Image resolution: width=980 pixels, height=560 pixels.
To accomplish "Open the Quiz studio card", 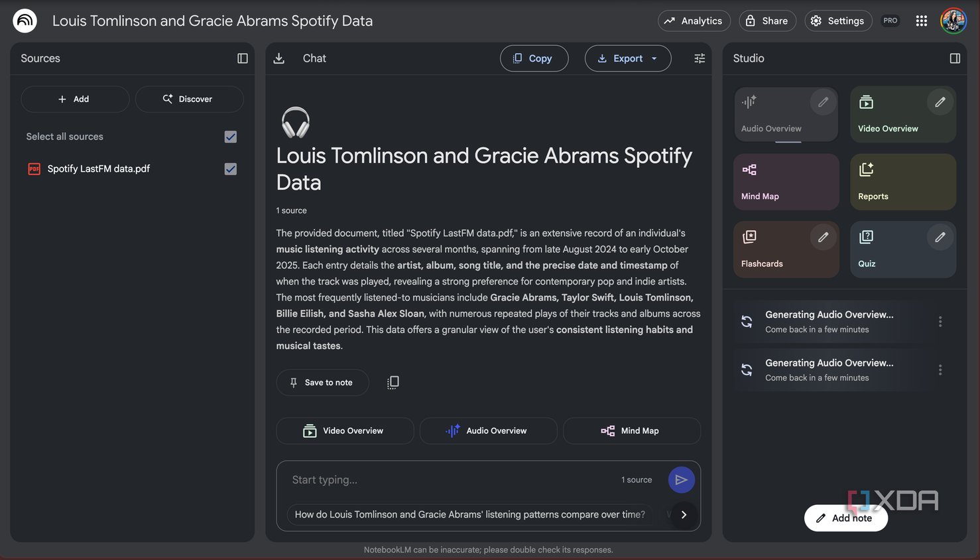I will (x=903, y=249).
